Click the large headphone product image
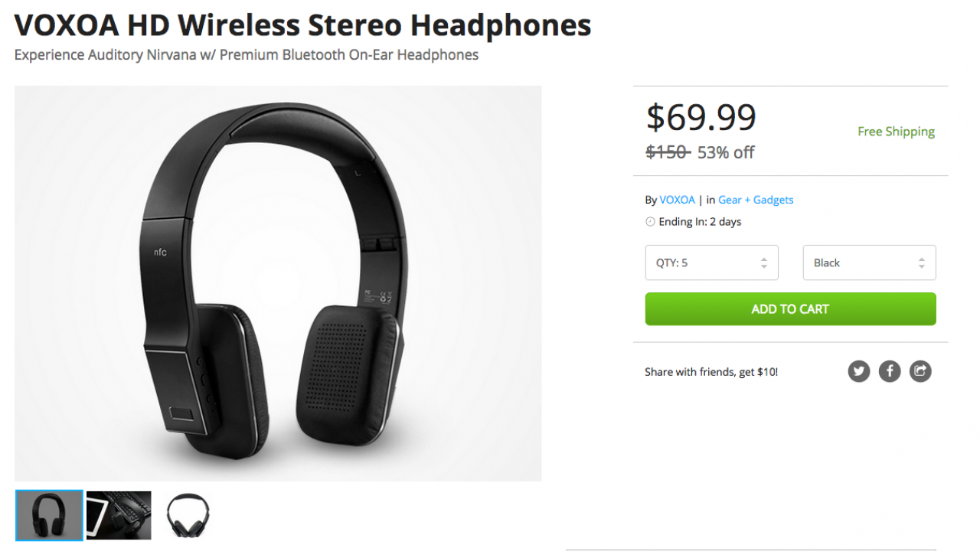Viewport: 980px width, 551px height. (278, 283)
